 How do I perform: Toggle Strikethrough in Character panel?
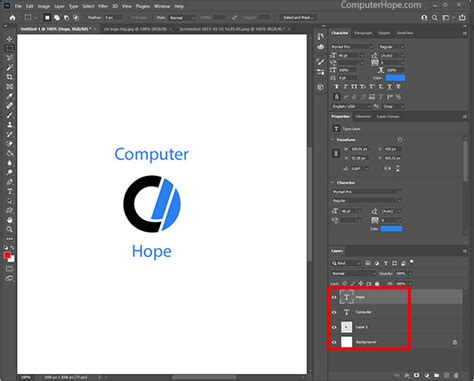coord(398,87)
